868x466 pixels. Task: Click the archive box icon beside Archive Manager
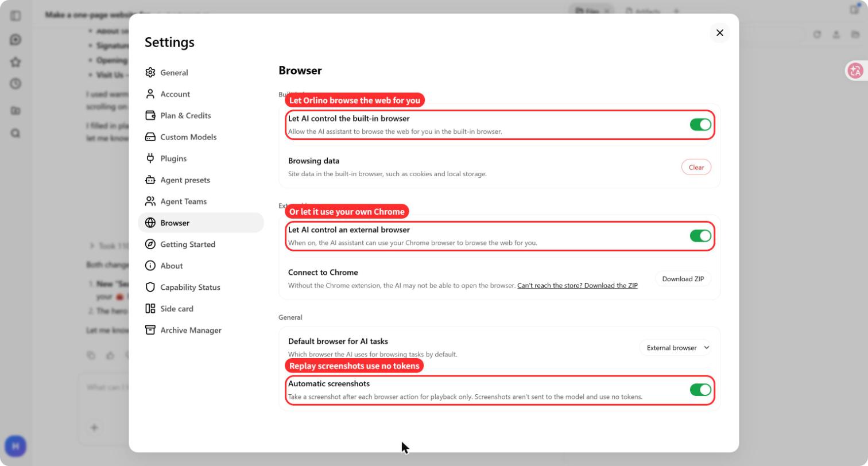[x=150, y=330]
